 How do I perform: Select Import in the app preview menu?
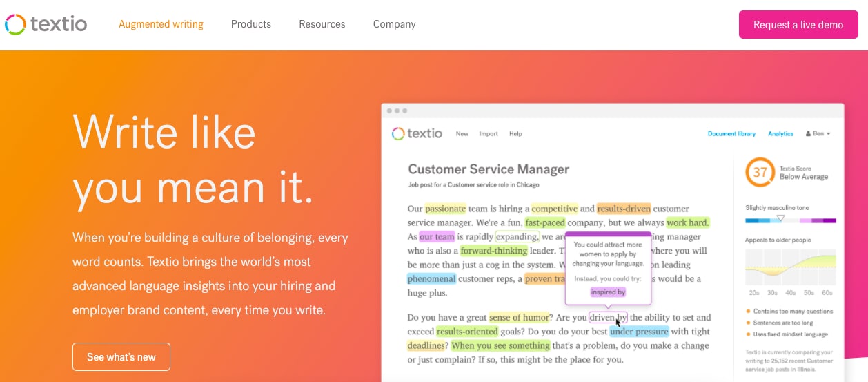click(489, 134)
